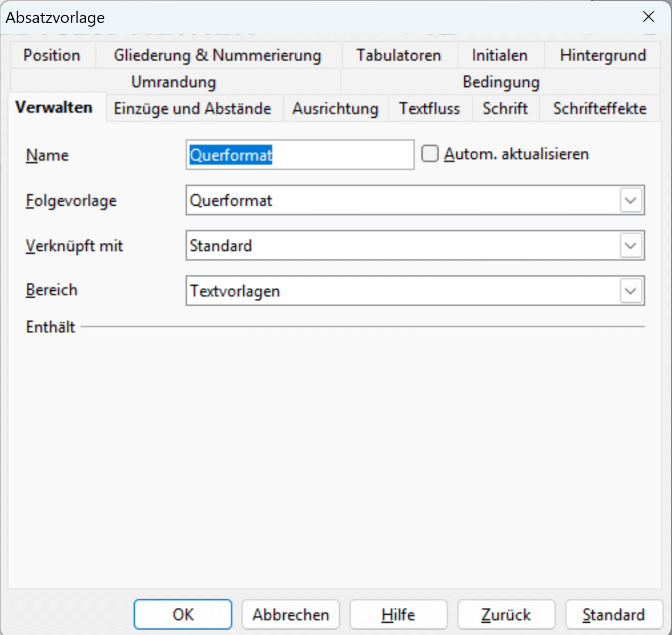Expand the Verknüpft mit dropdown
This screenshot has height=635, width=672.
[x=630, y=245]
